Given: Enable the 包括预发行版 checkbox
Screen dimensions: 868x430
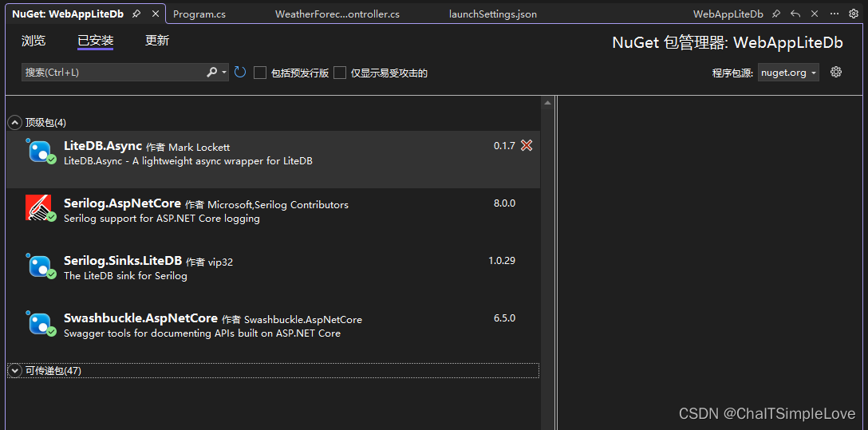Looking at the screenshot, I should [x=260, y=73].
